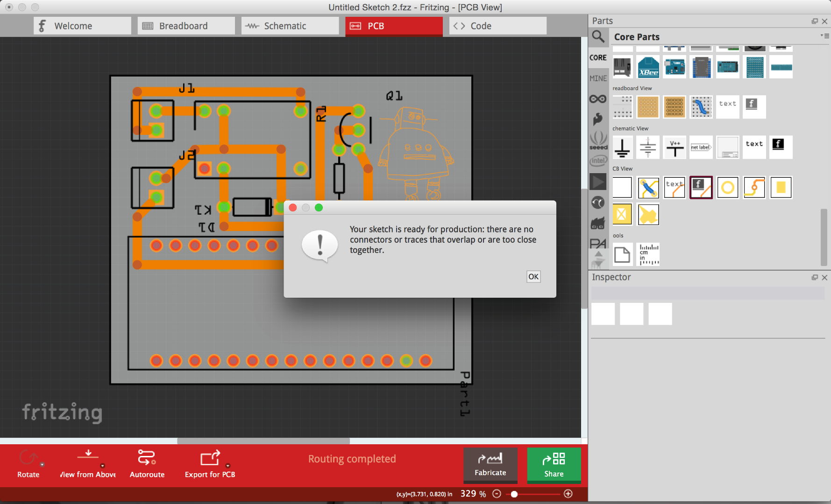Select the ground symbol in Schematic View parts
This screenshot has height=504, width=831.
point(622,147)
